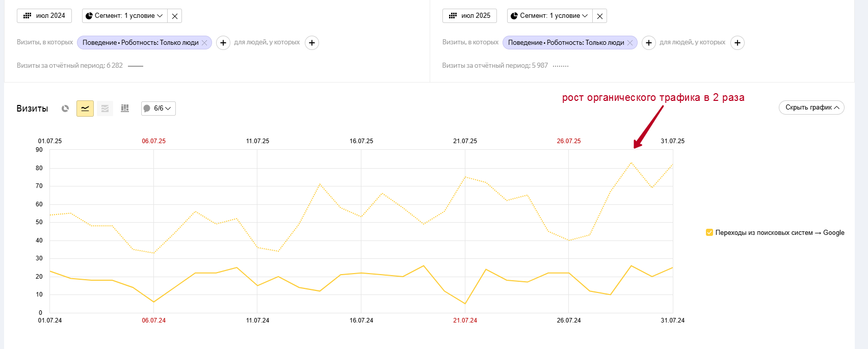The height and width of the screenshot is (349, 868).
Task: Click legend label Переходы из поисковых систем → Google
Action: click(x=780, y=233)
